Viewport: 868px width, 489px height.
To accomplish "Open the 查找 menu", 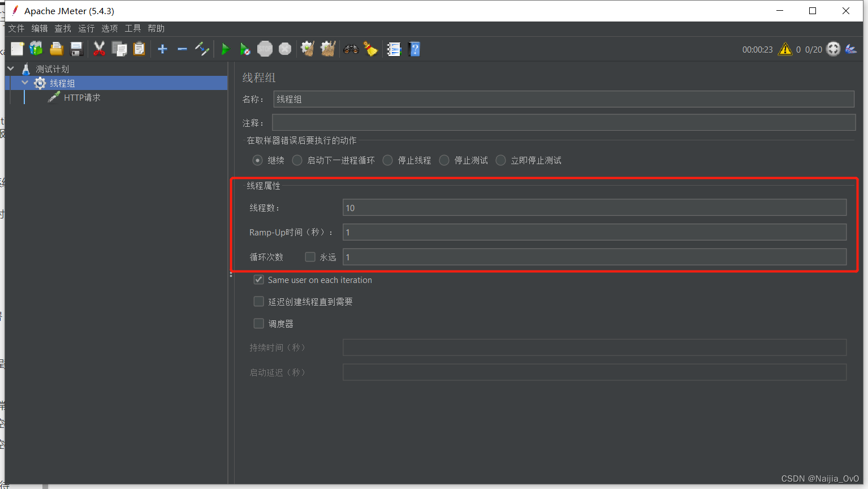I will (x=63, y=28).
